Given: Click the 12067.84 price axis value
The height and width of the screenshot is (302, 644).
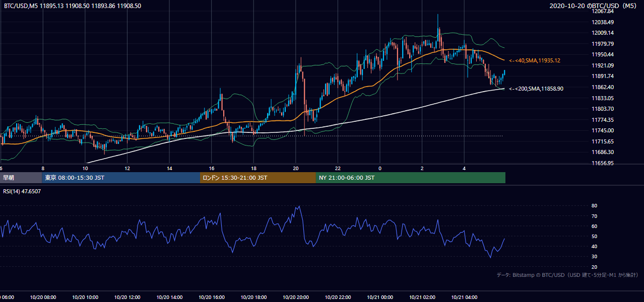Looking at the screenshot, I should click(603, 12).
